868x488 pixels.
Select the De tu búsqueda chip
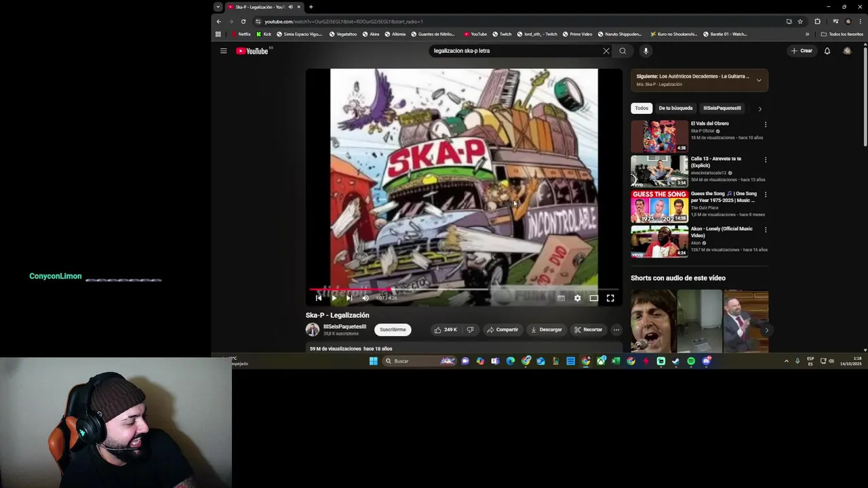[x=675, y=108]
